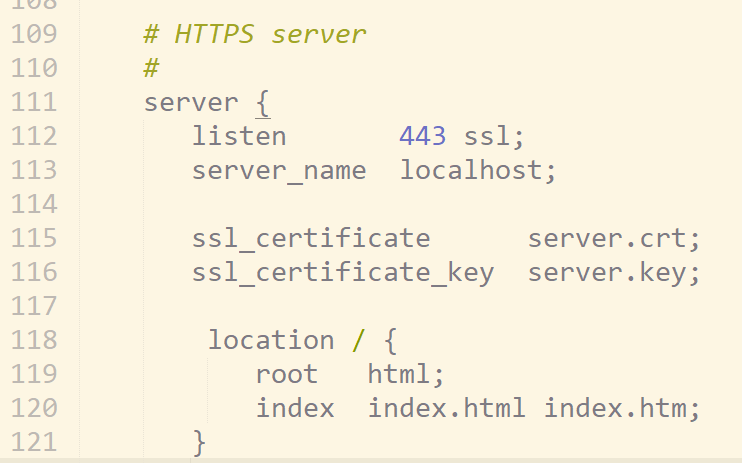Click line number 110 in the gutter
This screenshot has width=742, height=463.
tap(34, 68)
